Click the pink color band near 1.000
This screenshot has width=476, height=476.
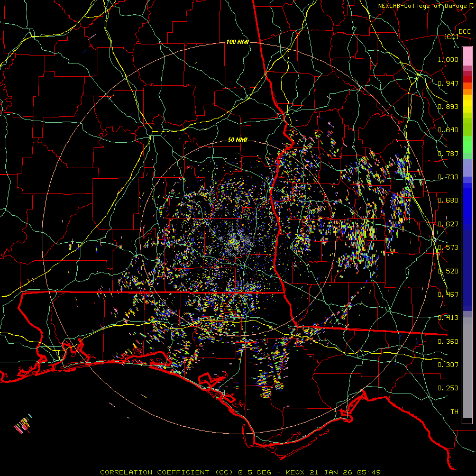pos(467,56)
